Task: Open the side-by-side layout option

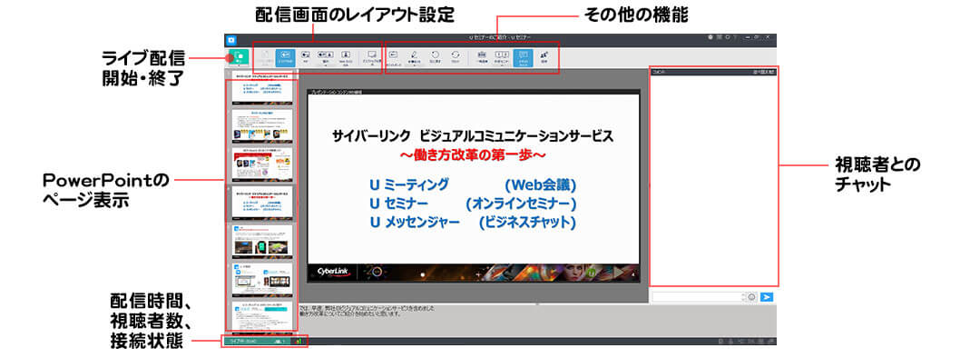Action: pos(325,57)
